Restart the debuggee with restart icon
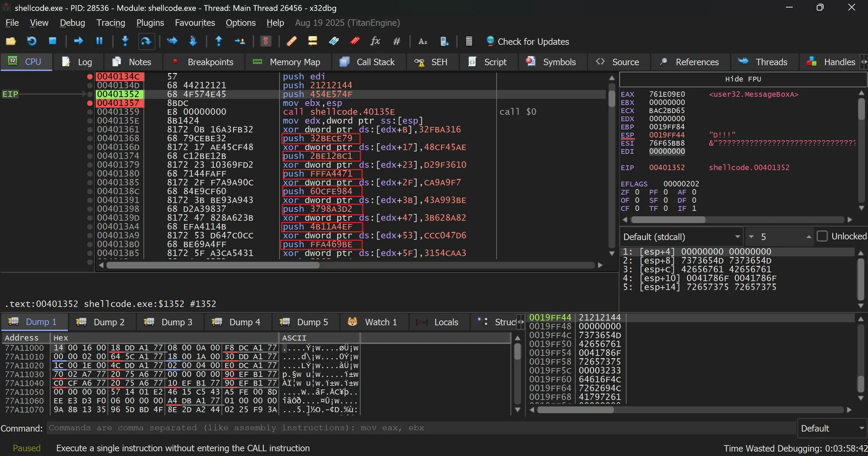 point(32,41)
